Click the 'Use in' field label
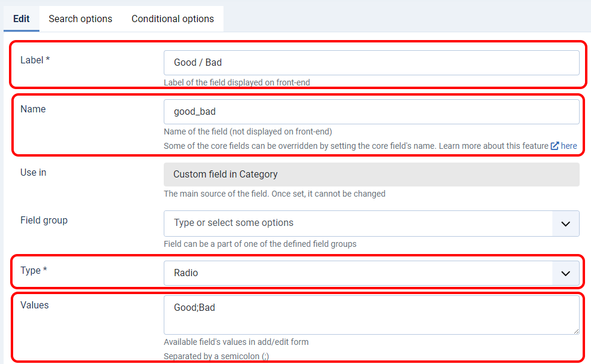 33,172
